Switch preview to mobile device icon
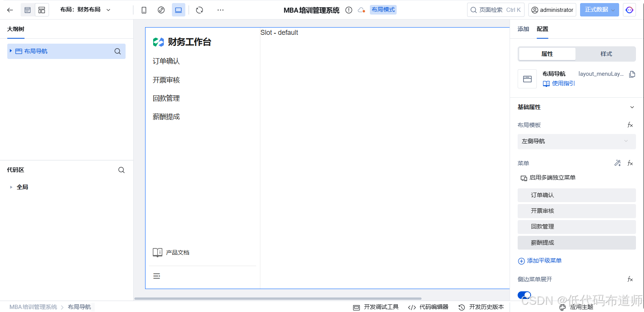Viewport: 644px width, 312px height. [x=144, y=10]
